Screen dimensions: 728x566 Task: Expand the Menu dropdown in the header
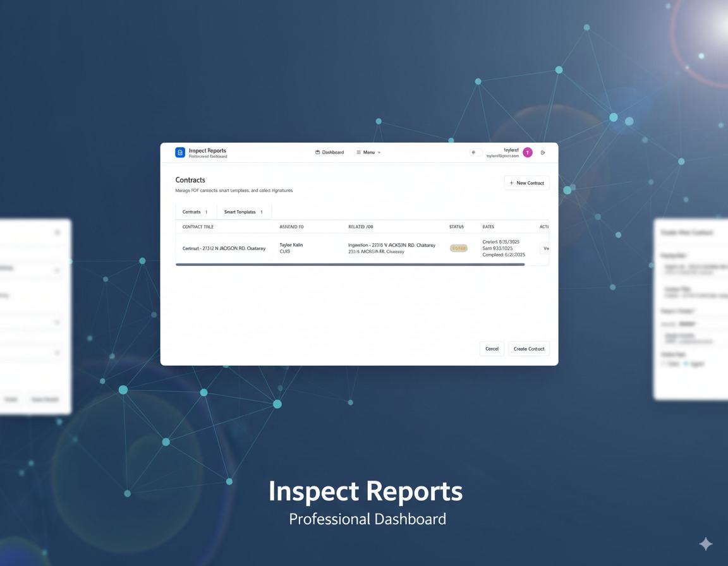(368, 152)
